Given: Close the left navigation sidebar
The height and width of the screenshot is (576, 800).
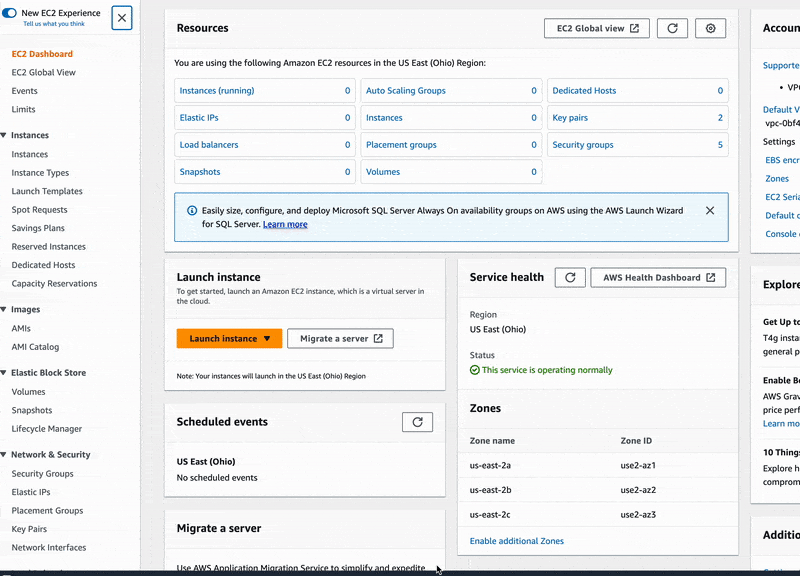Looking at the screenshot, I should pos(121,18).
